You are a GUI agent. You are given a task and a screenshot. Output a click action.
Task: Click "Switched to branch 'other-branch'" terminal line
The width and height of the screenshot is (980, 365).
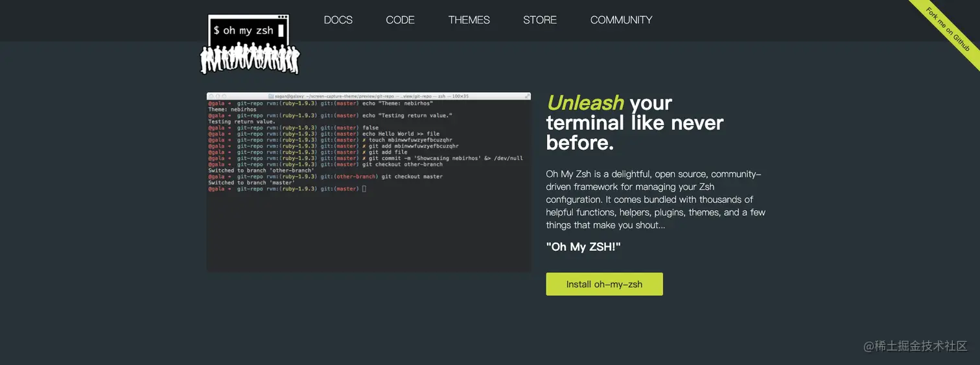261,171
